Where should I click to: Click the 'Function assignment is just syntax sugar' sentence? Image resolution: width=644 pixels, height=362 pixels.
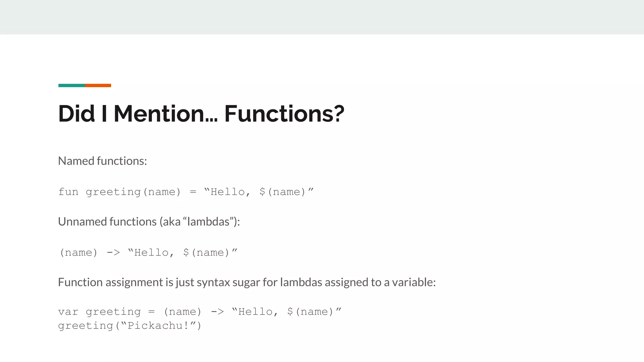(247, 282)
